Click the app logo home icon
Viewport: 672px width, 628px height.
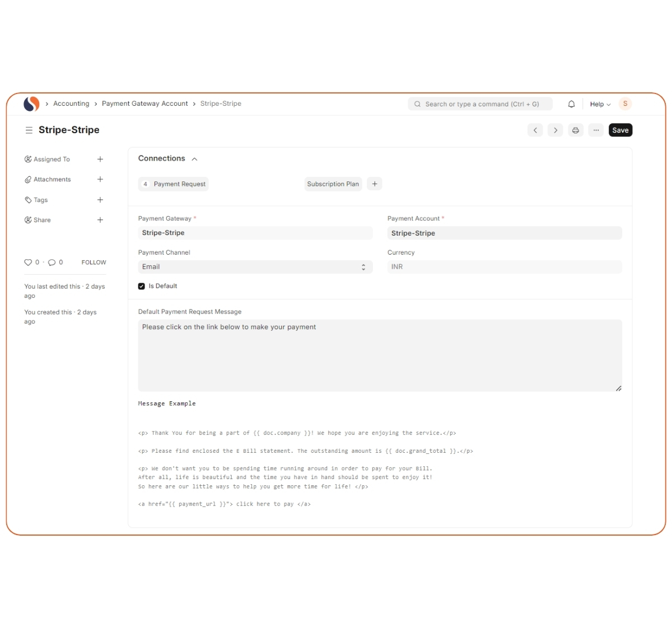click(31, 104)
